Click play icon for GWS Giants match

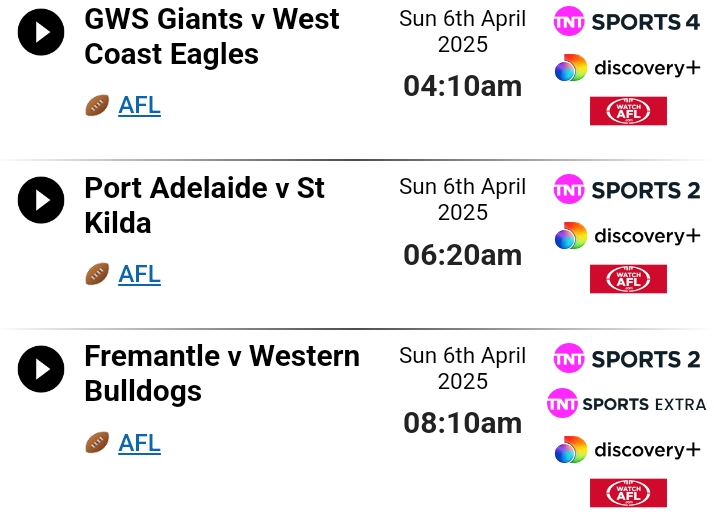point(41,32)
